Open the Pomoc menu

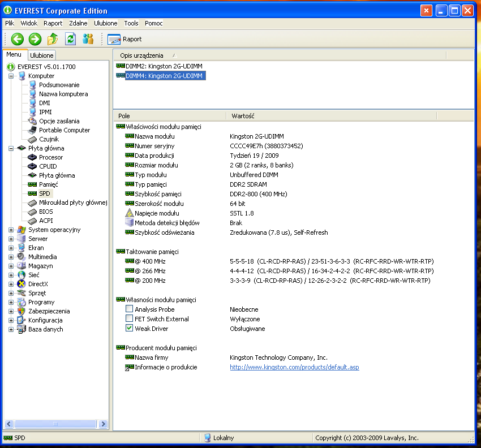[154, 23]
